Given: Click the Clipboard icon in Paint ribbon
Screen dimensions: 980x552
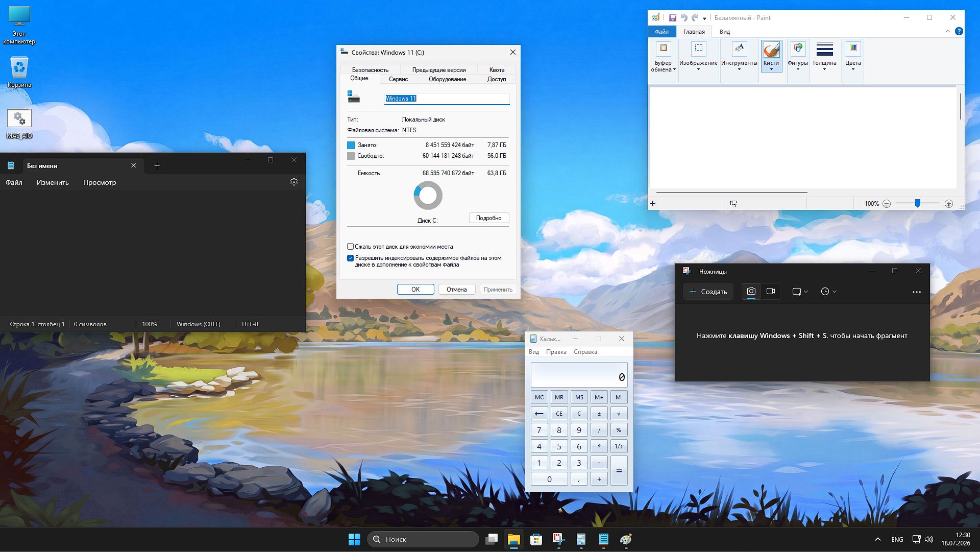Looking at the screenshot, I should 663,49.
